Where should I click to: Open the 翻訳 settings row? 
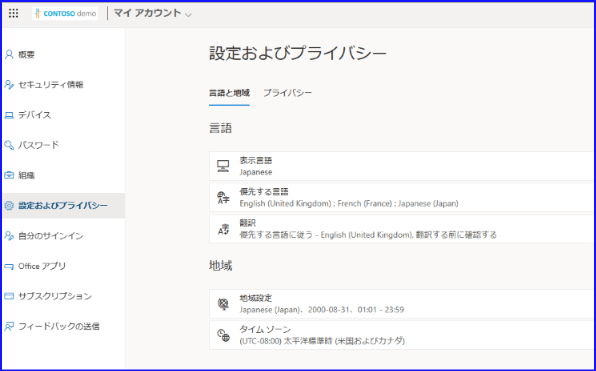click(402, 229)
